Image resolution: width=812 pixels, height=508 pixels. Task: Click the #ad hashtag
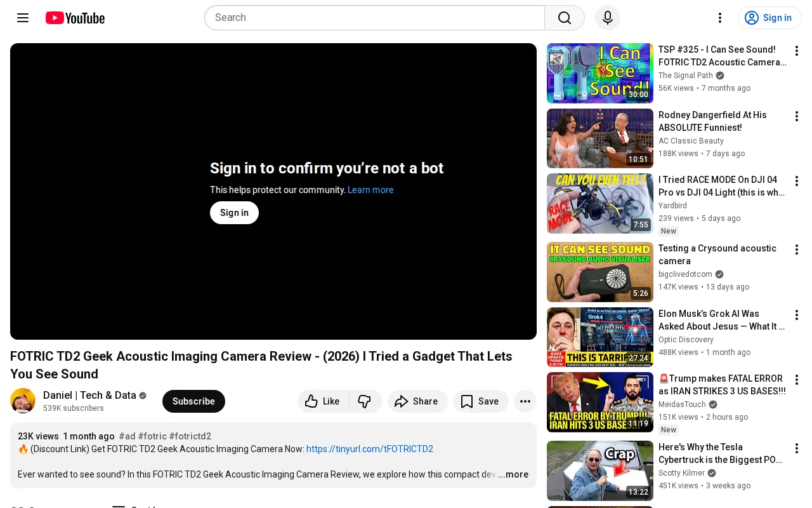point(126,436)
